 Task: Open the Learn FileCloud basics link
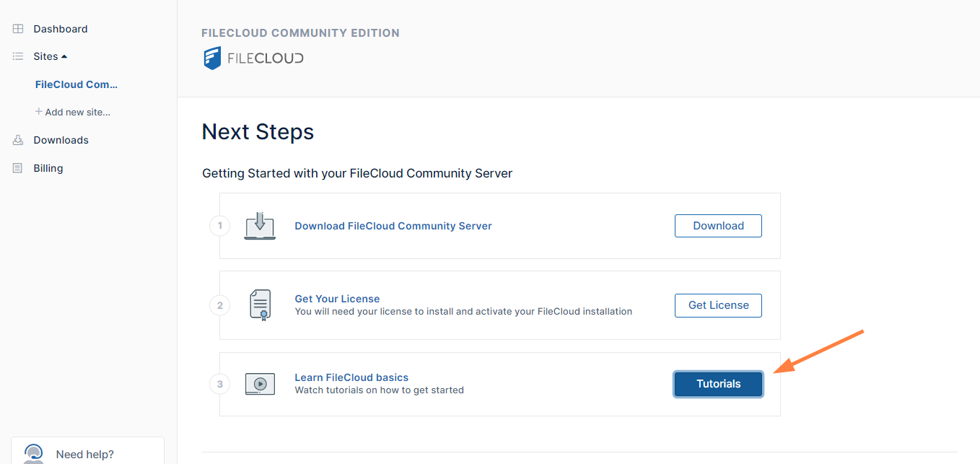point(351,377)
